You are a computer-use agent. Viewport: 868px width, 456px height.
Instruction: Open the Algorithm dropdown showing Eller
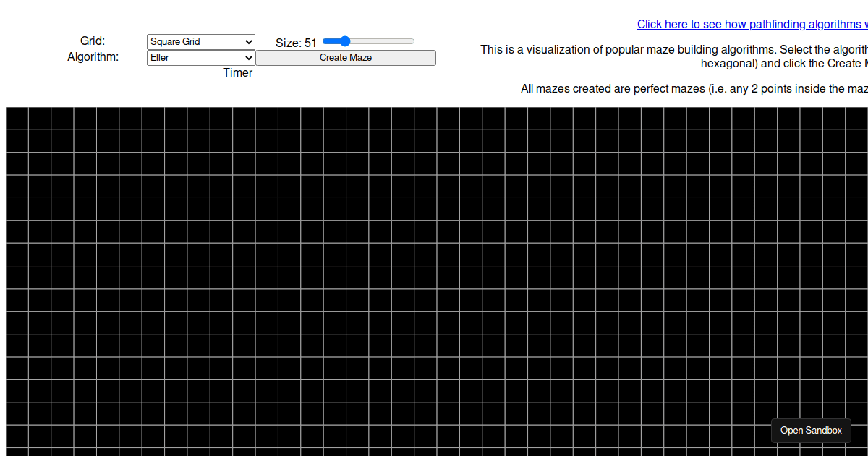201,58
